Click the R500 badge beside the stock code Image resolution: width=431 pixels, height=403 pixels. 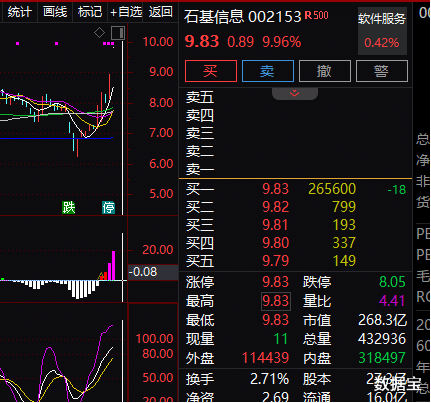317,15
